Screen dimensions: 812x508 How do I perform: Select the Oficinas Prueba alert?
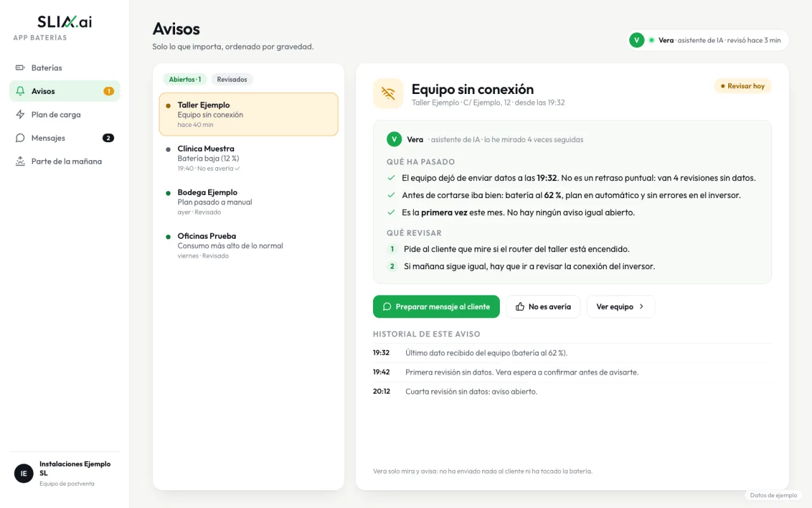coord(249,246)
